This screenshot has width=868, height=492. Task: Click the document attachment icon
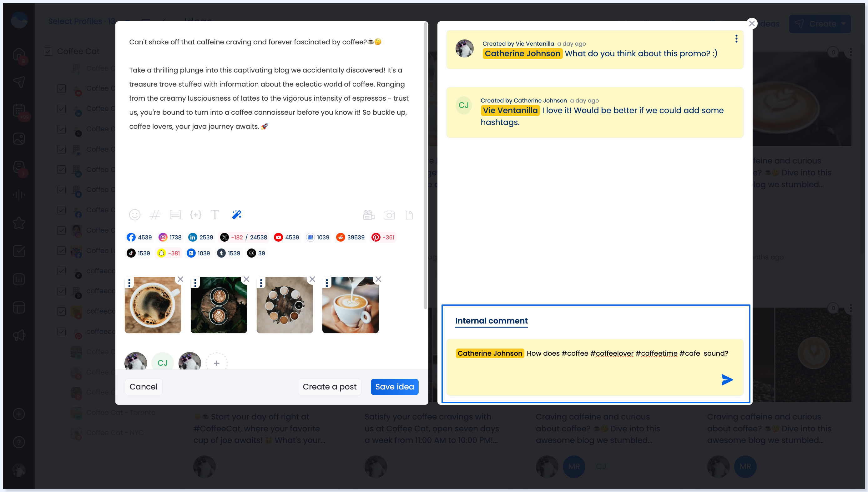409,215
